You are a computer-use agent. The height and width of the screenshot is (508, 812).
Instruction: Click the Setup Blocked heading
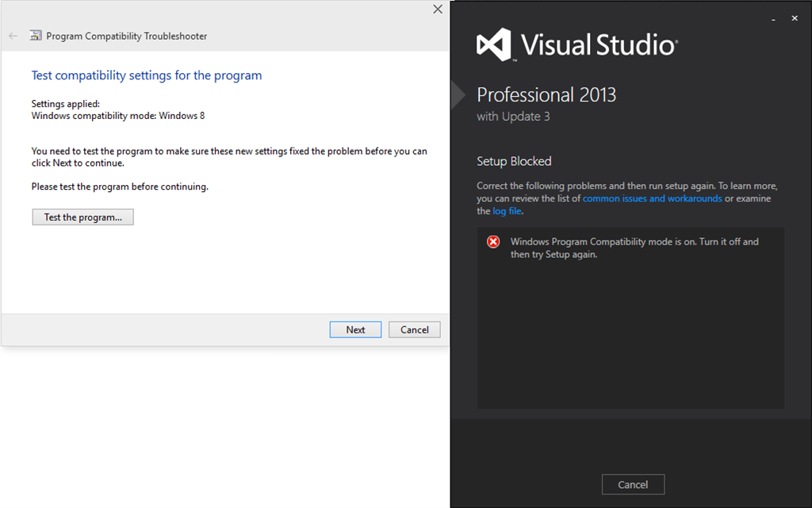[x=514, y=161]
